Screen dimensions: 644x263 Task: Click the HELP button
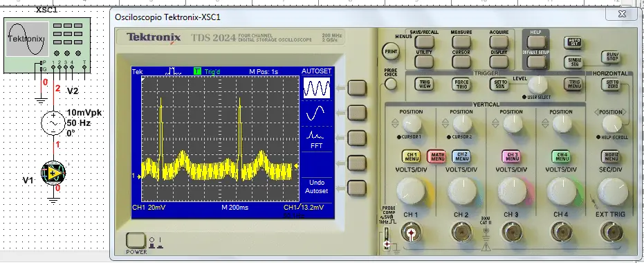click(x=536, y=42)
